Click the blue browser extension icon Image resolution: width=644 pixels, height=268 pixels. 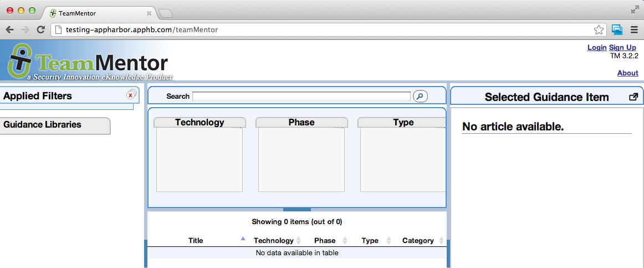tap(617, 30)
